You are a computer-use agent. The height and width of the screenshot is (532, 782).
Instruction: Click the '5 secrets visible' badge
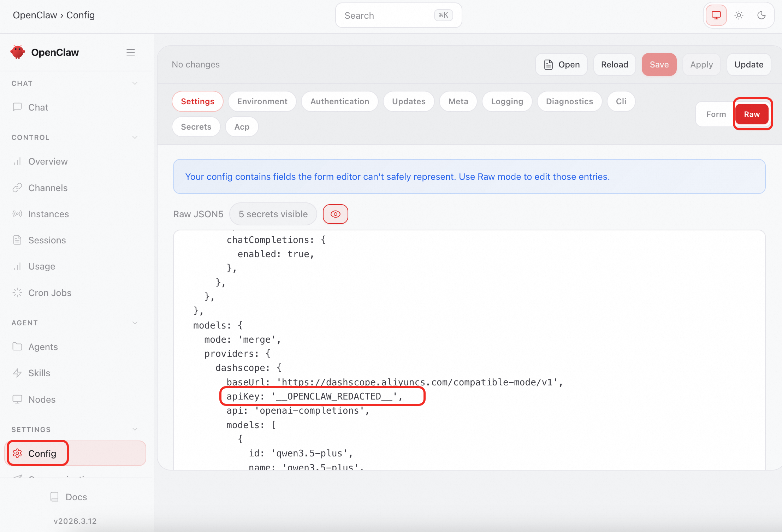(x=273, y=214)
